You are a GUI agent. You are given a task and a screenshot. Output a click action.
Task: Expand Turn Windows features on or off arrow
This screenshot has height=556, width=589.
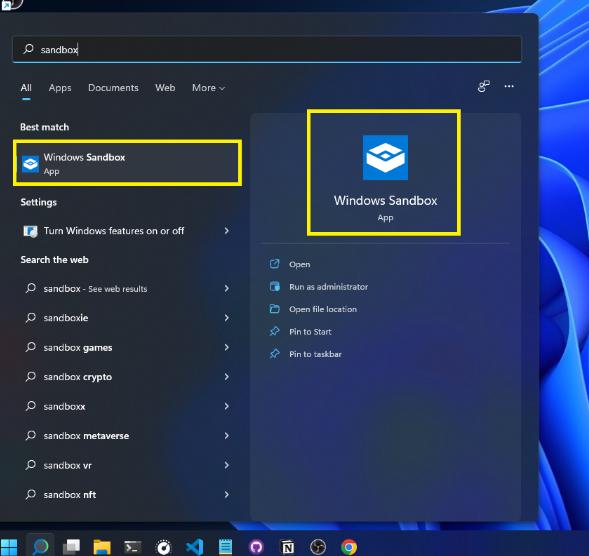(227, 231)
